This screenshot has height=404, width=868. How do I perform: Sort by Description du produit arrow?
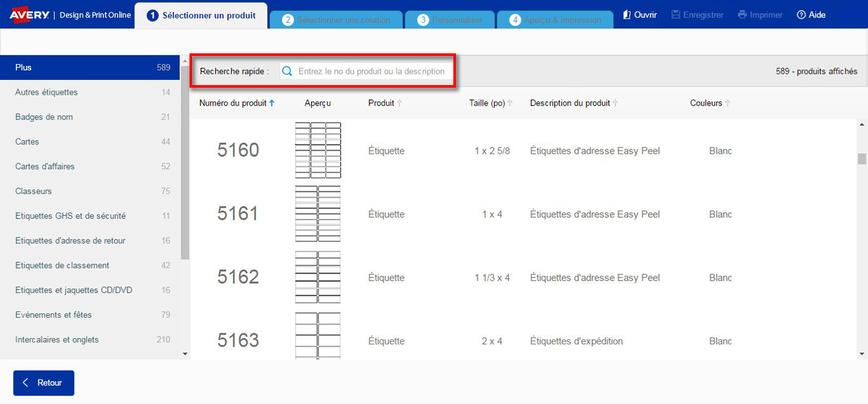[615, 103]
